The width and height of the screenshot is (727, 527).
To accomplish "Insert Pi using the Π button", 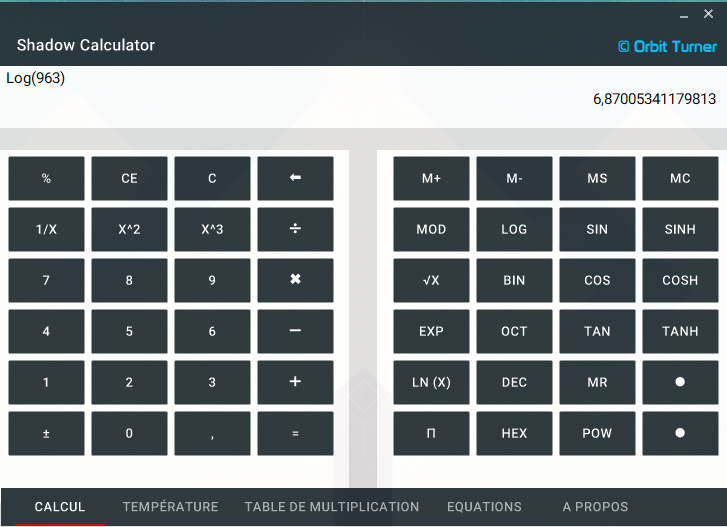I will (x=431, y=433).
